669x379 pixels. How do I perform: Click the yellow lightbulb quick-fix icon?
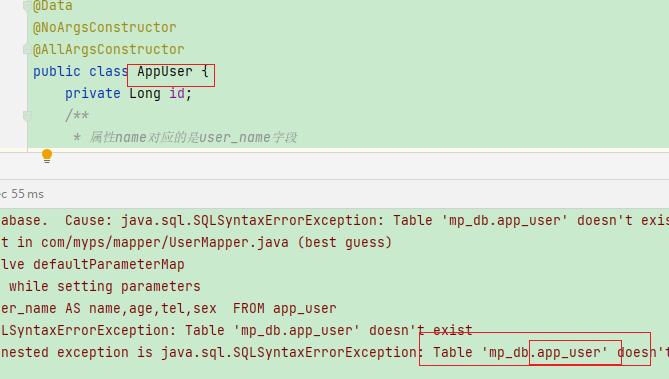[x=47, y=156]
